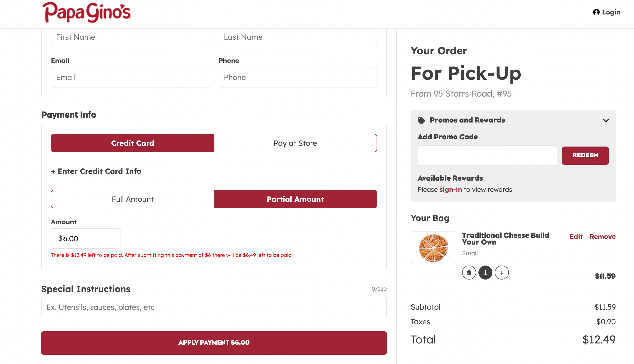
Task: Switch to Pay at Store tab
Action: [295, 143]
